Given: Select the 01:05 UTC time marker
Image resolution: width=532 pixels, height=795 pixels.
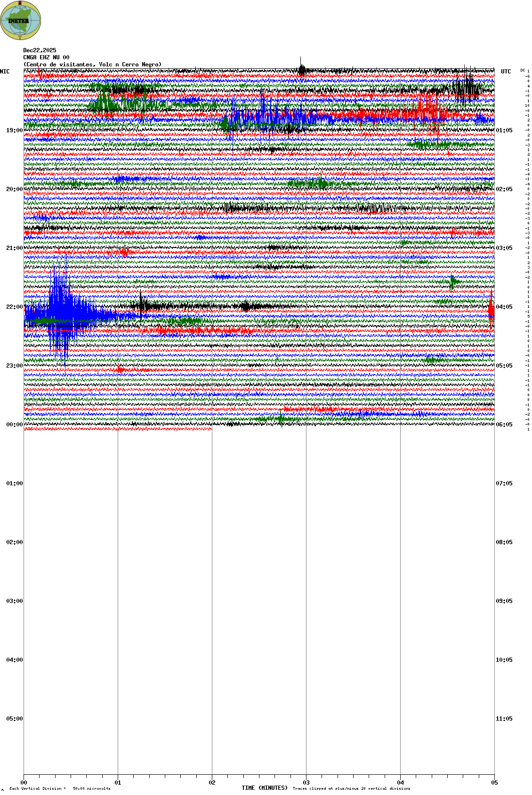Looking at the screenshot, I should [x=504, y=130].
